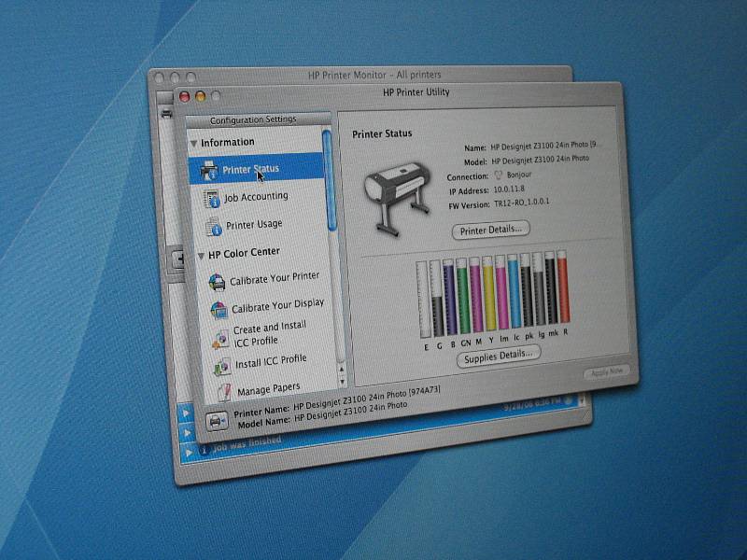Click the M magenta ink level bar
This screenshot has height=560, width=747.
[x=476, y=295]
